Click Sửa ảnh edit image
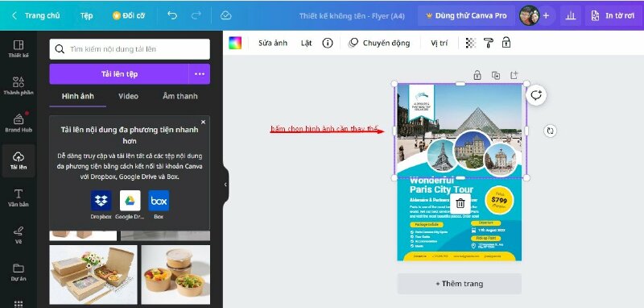 [x=273, y=44]
